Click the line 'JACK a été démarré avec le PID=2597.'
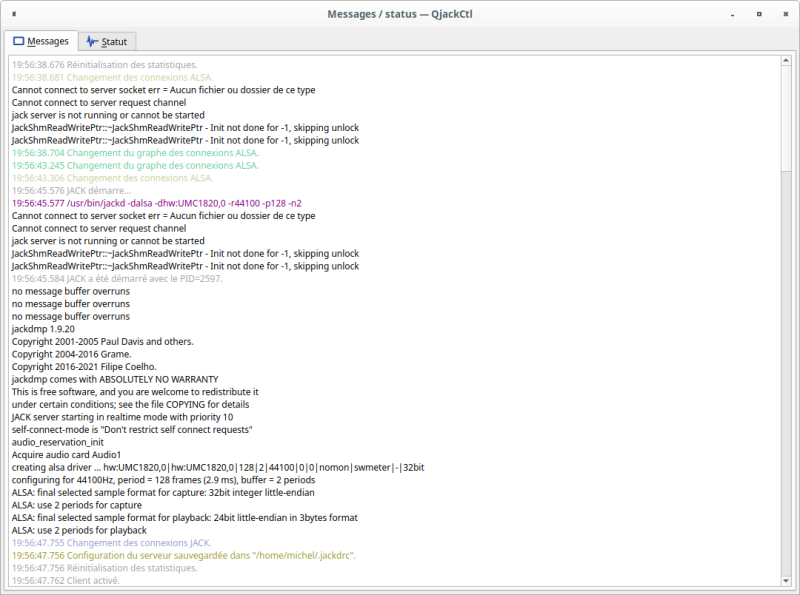 [x=117, y=279]
